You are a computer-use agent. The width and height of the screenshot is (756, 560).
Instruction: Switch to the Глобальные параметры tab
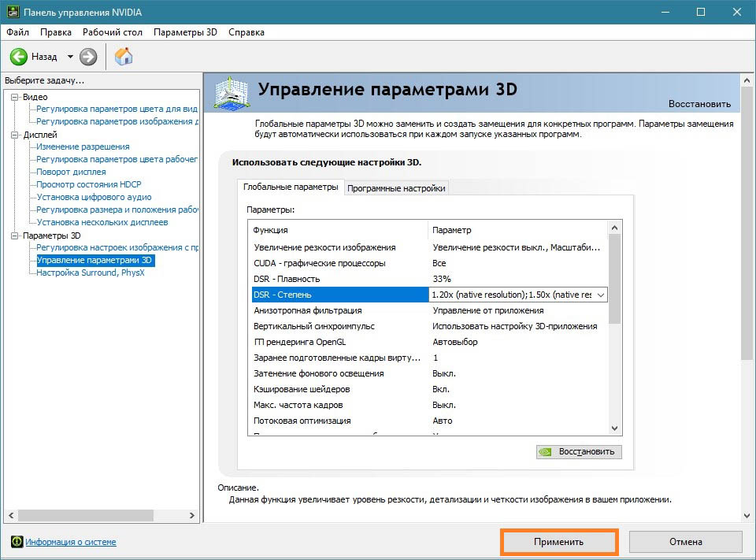291,187
